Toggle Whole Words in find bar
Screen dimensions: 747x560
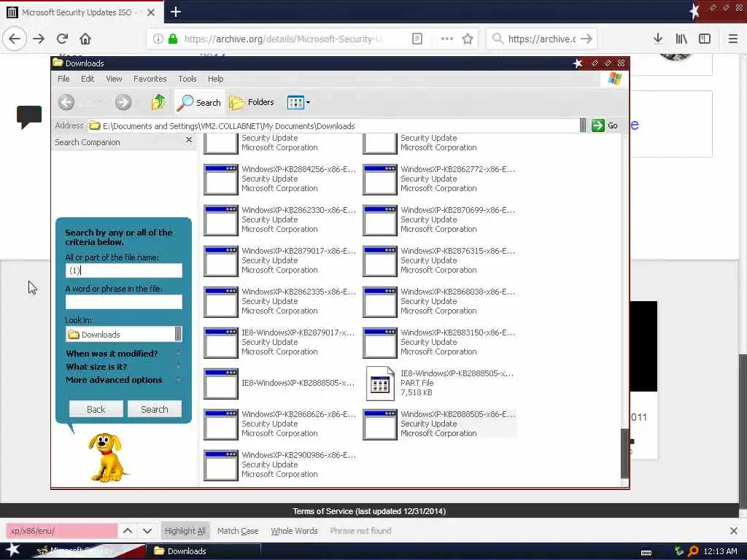click(x=294, y=531)
